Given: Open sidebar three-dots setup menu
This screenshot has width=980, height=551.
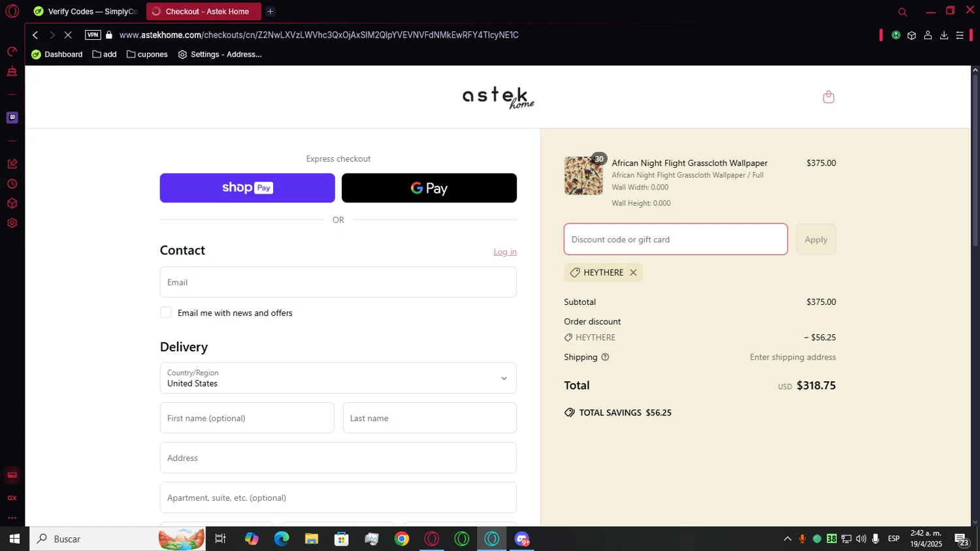Looking at the screenshot, I should point(12,518).
